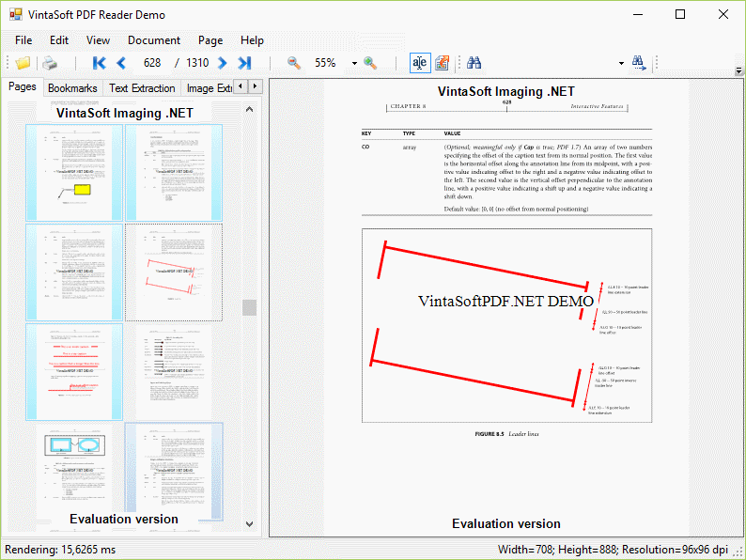Click the zoom in magnifier icon

click(370, 63)
